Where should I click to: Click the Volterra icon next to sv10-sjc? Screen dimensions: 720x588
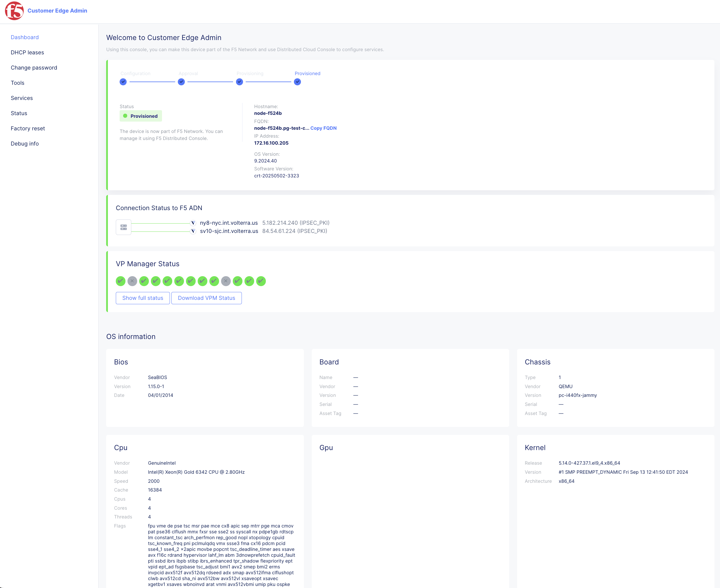click(193, 231)
